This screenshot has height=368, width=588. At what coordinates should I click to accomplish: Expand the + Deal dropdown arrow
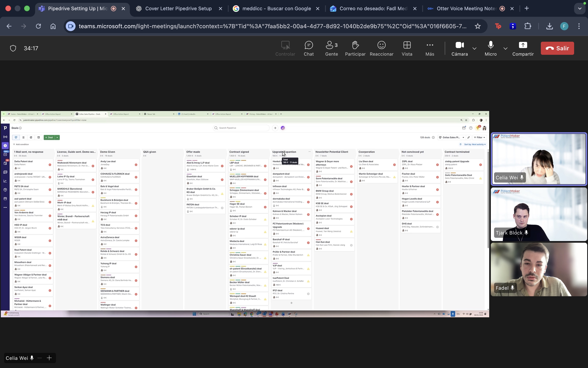coord(57,138)
